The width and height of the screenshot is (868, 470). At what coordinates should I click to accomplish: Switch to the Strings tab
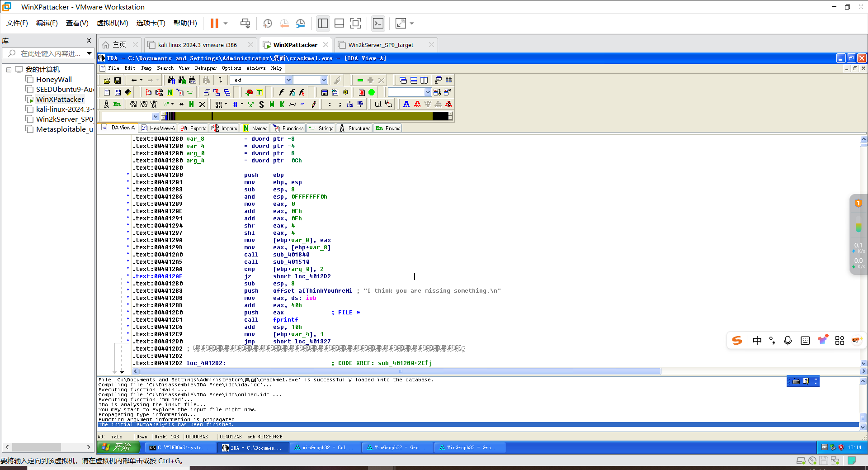coord(321,128)
